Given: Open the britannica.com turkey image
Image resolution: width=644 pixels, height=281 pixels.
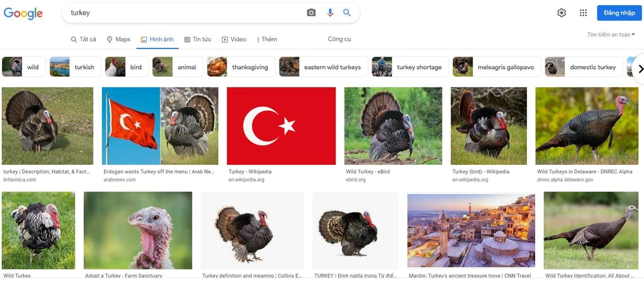Looking at the screenshot, I should pyautogui.click(x=48, y=126).
